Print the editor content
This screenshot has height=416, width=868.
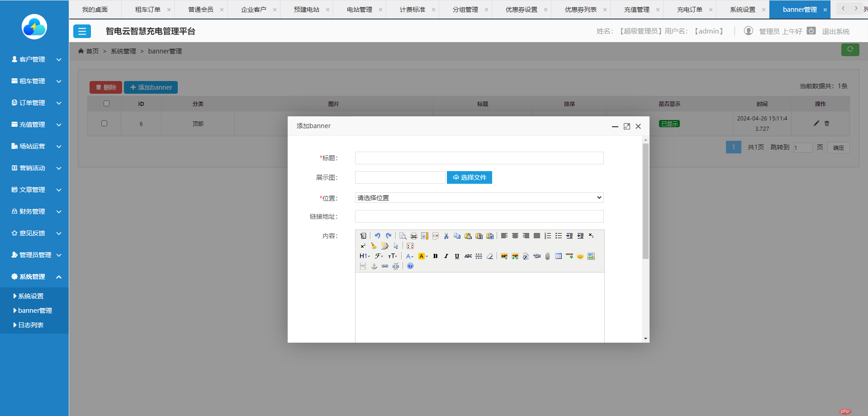click(x=413, y=236)
